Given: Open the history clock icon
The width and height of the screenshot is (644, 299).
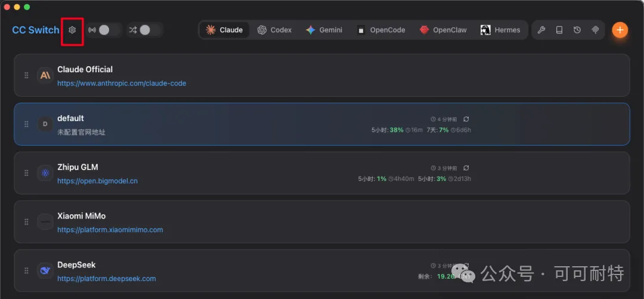Looking at the screenshot, I should 577,30.
